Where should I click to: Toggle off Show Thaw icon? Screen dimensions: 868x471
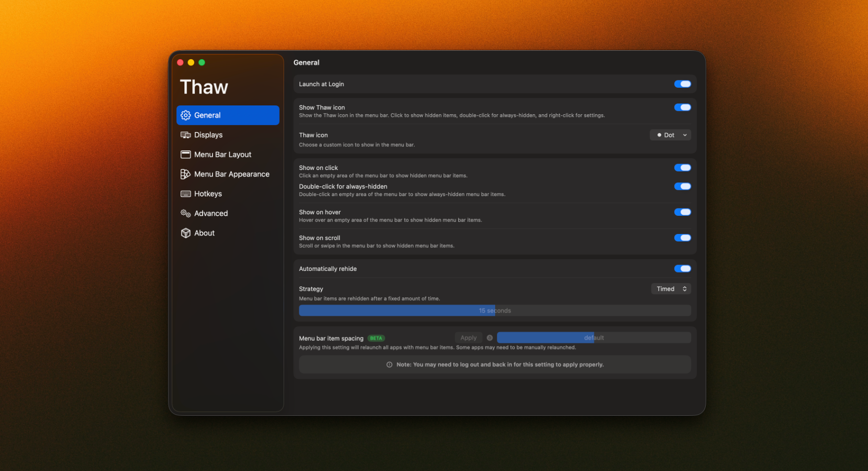(x=683, y=107)
